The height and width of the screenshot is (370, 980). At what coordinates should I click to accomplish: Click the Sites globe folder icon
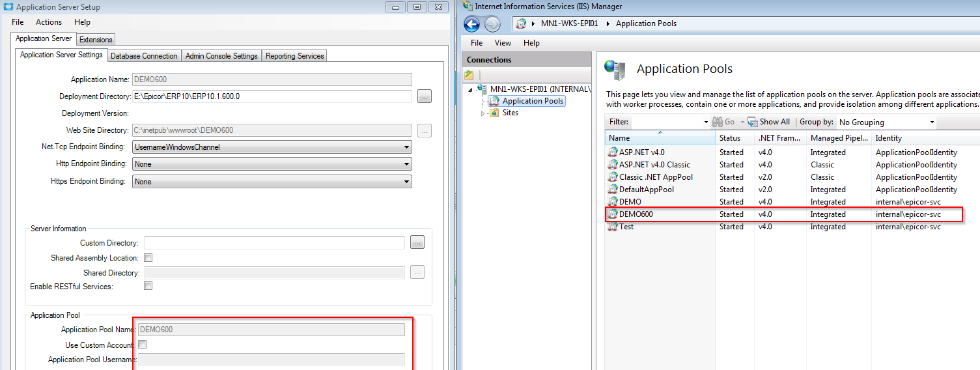(494, 113)
